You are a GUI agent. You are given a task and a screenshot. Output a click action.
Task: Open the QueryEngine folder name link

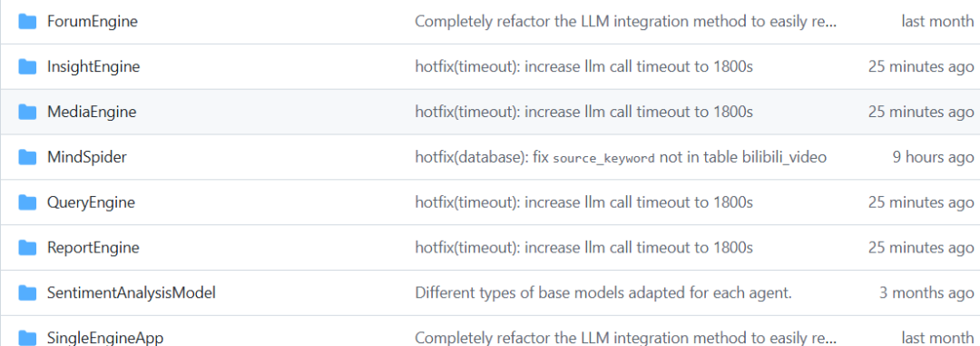tap(92, 203)
